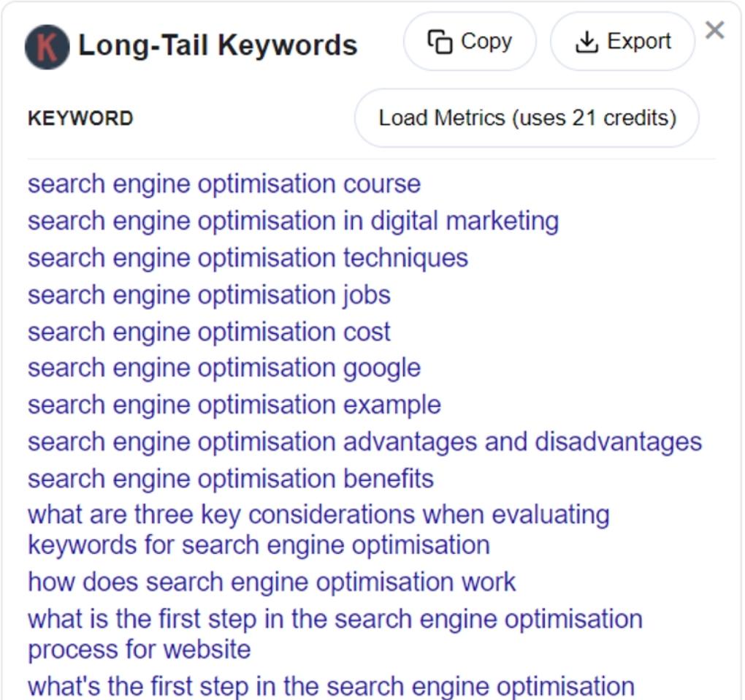Open the 'search engine optimisation jobs' keyword
745x700 pixels.
pos(208,294)
